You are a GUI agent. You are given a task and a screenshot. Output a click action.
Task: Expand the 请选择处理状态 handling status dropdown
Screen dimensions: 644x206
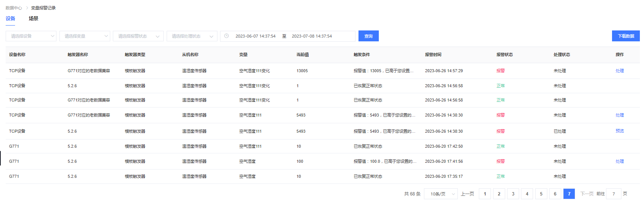pyautogui.click(x=192, y=36)
